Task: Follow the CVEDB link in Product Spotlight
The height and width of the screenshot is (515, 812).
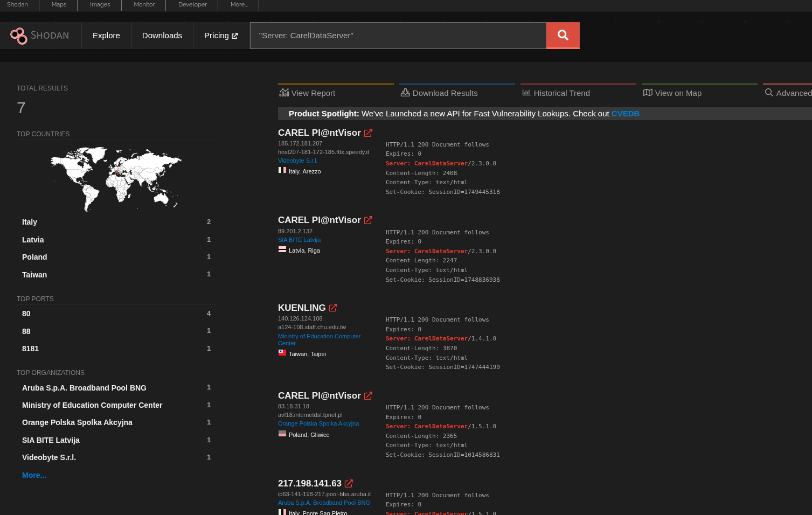Action: [625, 113]
